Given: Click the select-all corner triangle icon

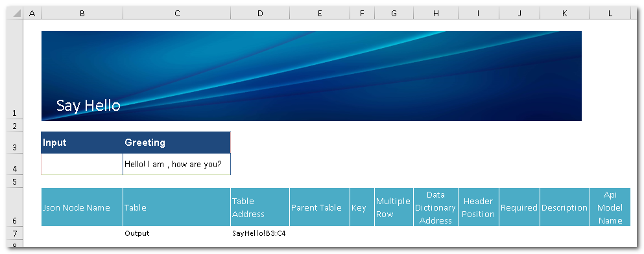Looking at the screenshot, I should [x=16, y=14].
